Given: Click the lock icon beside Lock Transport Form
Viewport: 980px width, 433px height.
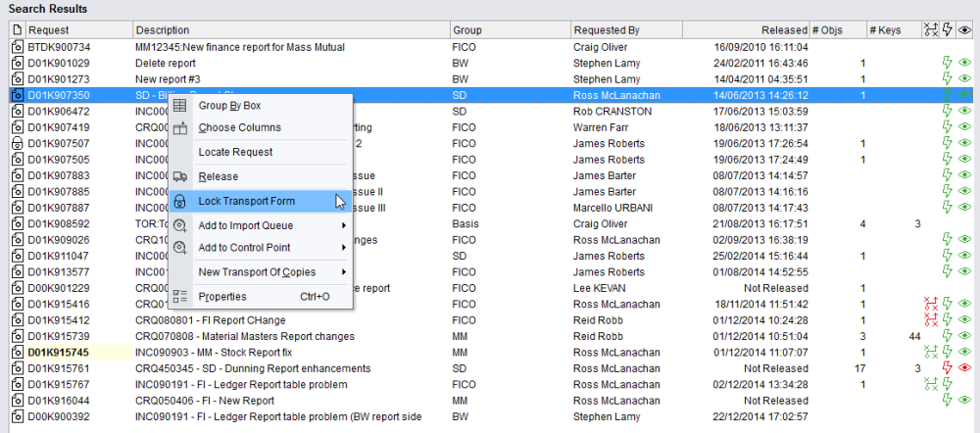Looking at the screenshot, I should (180, 201).
